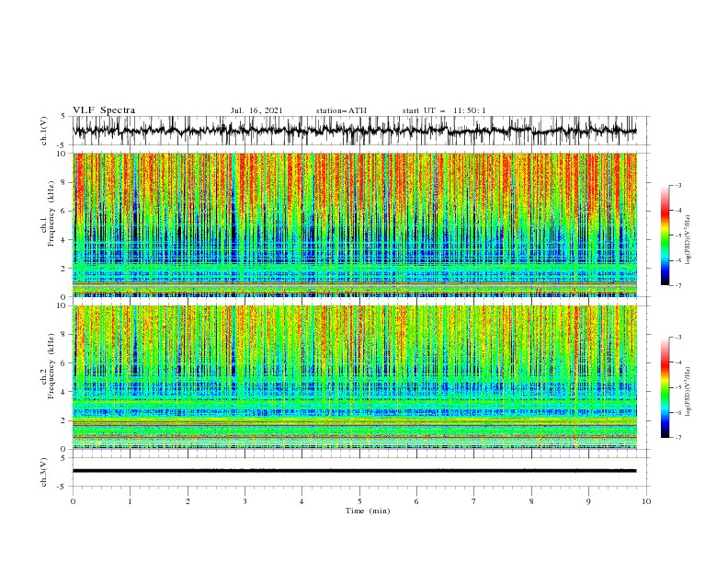Click the "-3" tick on ch.1 colorbar

click(678, 185)
